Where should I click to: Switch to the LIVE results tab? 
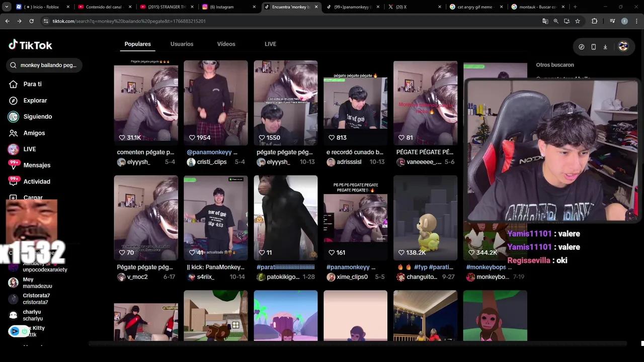coord(270,44)
